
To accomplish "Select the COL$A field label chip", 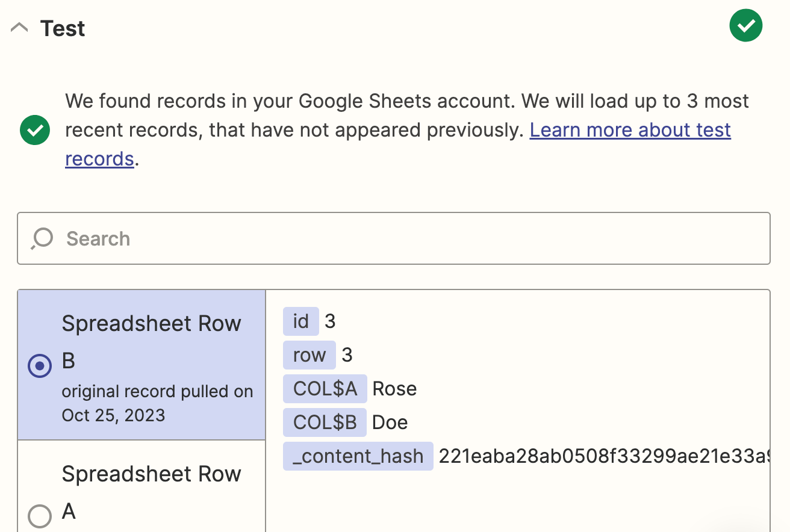I will (x=325, y=389).
